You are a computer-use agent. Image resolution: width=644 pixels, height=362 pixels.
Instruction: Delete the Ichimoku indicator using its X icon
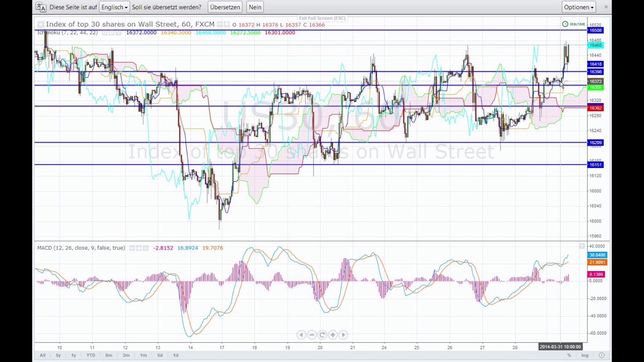118,33
